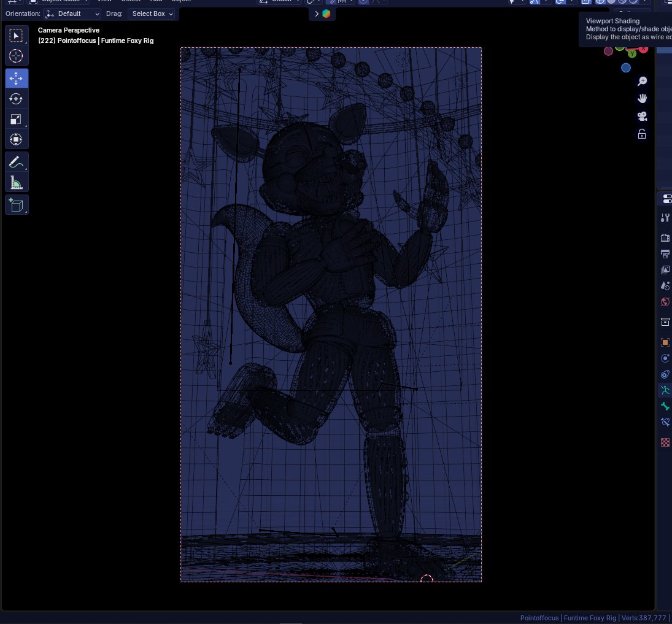
Task: Open the Physics properties tab
Action: pyautogui.click(x=665, y=358)
